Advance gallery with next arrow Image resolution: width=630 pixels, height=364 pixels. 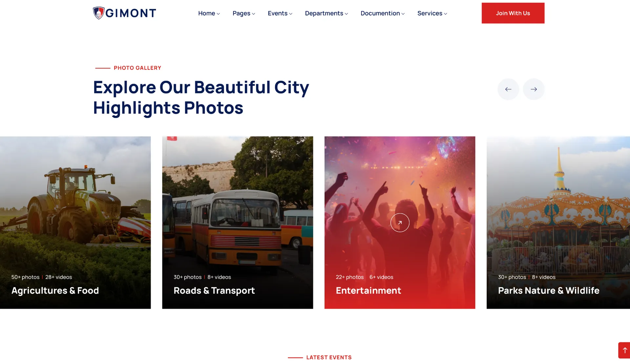pos(534,89)
